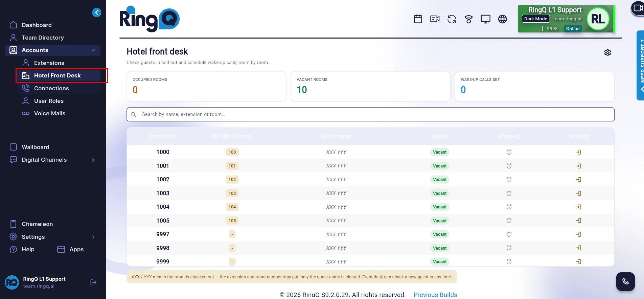
Task: Open Team Directory page
Action: coord(43,38)
